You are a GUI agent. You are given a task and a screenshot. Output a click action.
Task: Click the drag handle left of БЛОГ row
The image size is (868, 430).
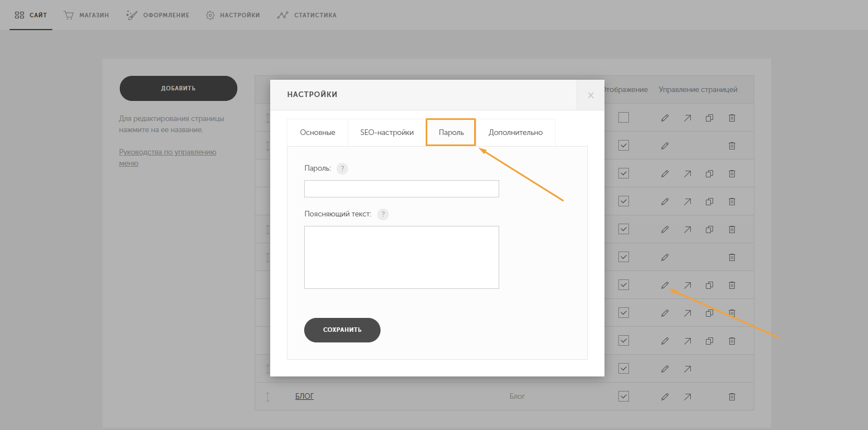(x=267, y=397)
